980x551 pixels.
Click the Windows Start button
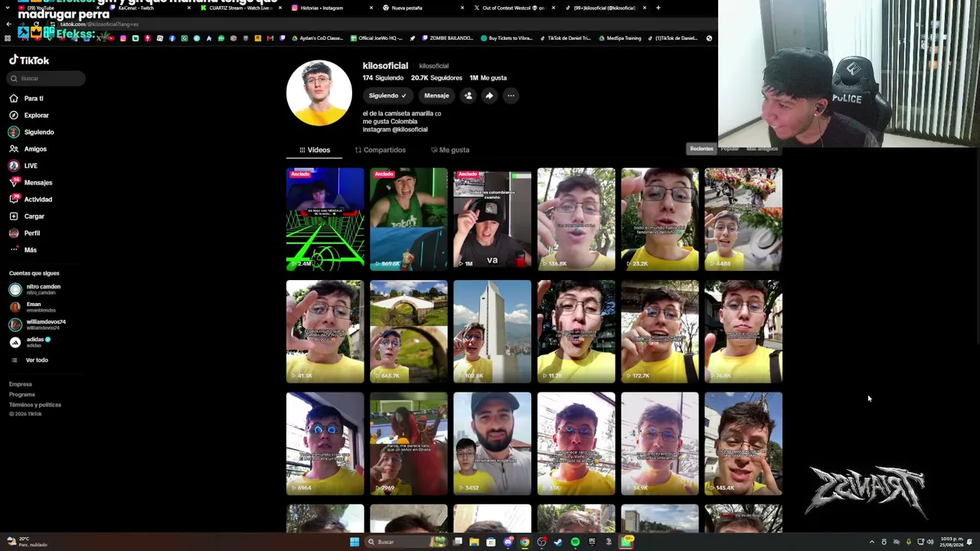coord(354,542)
